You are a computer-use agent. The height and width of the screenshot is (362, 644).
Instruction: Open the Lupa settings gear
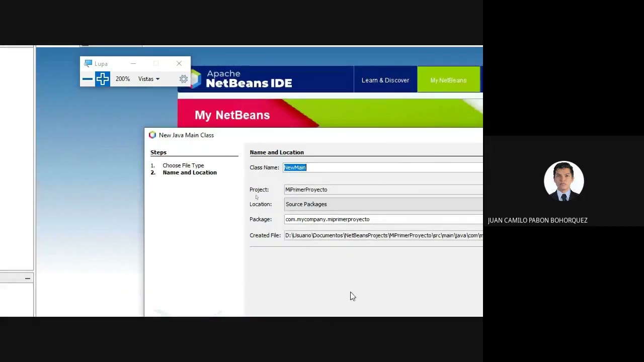(x=184, y=79)
